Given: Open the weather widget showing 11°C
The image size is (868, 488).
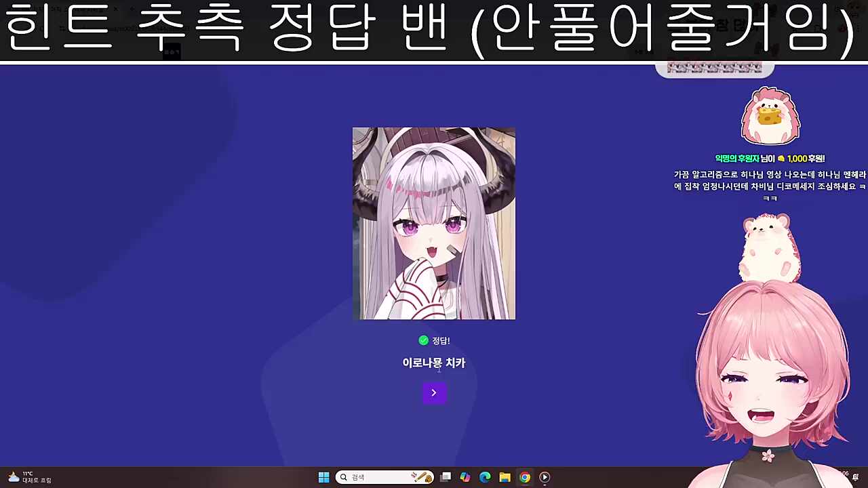Looking at the screenshot, I should pyautogui.click(x=28, y=477).
